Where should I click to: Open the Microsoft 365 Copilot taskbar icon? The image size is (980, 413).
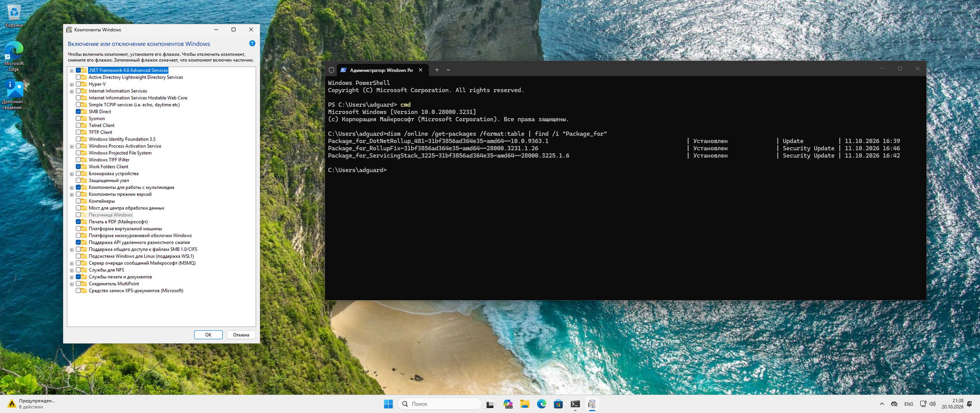508,404
